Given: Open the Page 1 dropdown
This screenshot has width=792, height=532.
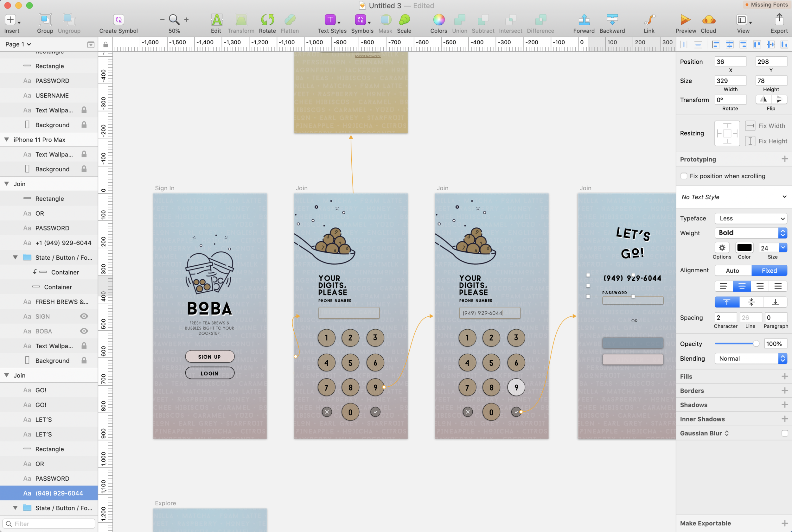Looking at the screenshot, I should [18, 44].
